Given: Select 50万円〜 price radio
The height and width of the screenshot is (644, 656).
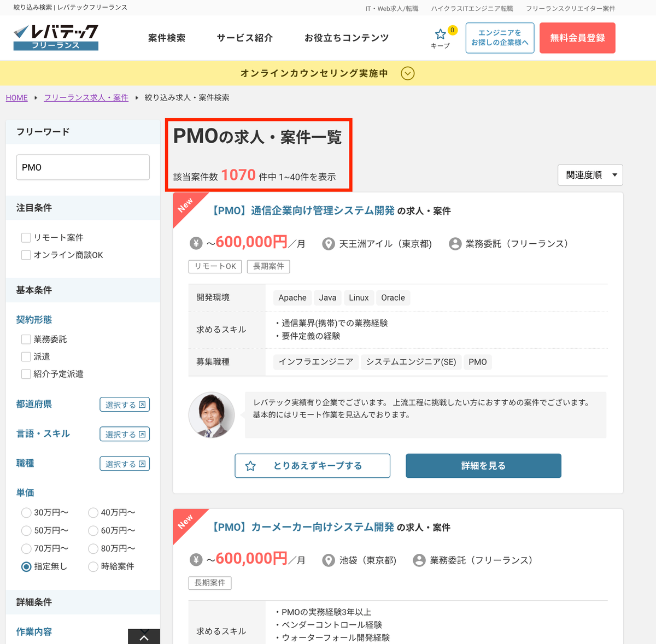Looking at the screenshot, I should pyautogui.click(x=26, y=530).
